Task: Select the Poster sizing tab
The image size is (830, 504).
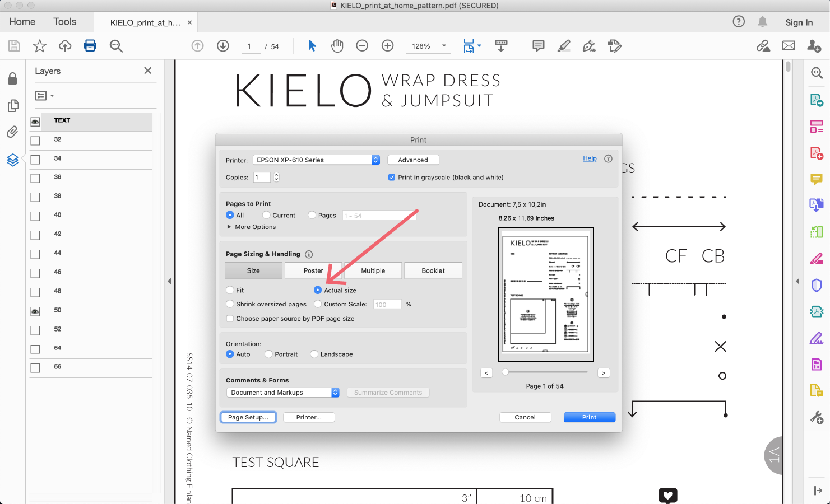Action: 313,270
